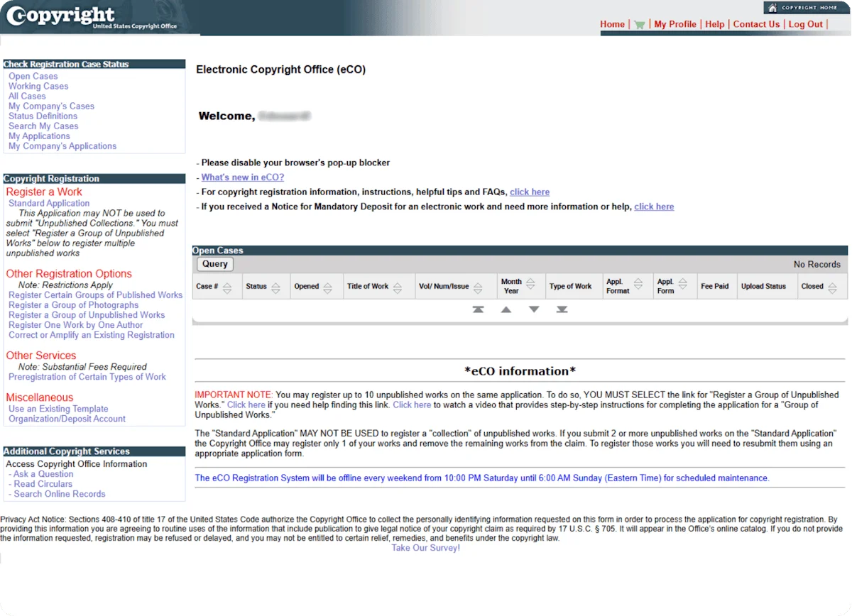Log Out from eCO
The width and height of the screenshot is (852, 616).
(805, 23)
